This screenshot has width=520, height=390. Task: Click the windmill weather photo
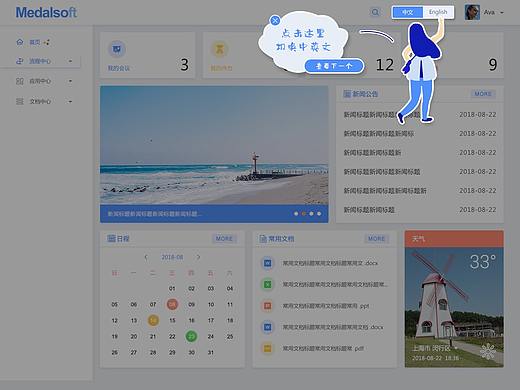[x=454, y=307]
